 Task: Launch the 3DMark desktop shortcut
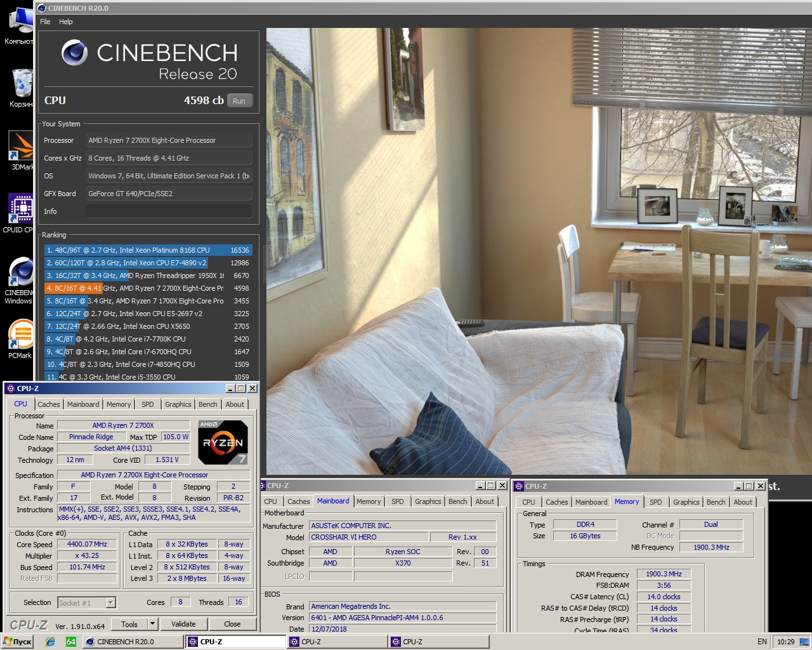(21, 151)
